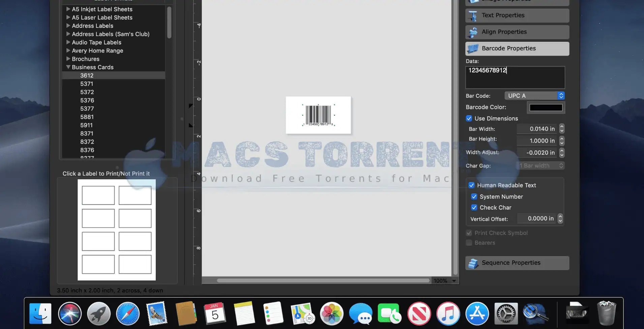Open App Store icon in Dock
Image resolution: width=644 pixels, height=329 pixels.
coord(477,313)
